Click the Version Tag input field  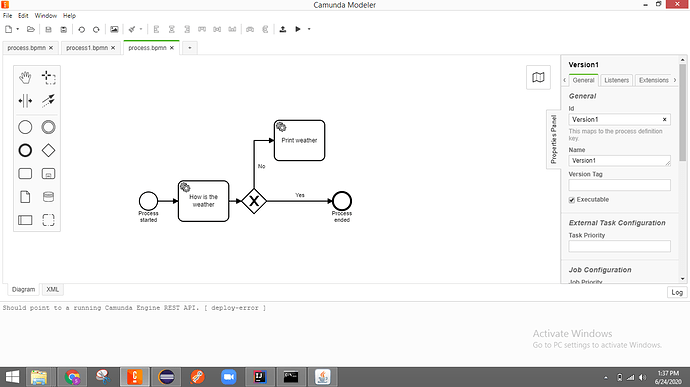pos(619,185)
